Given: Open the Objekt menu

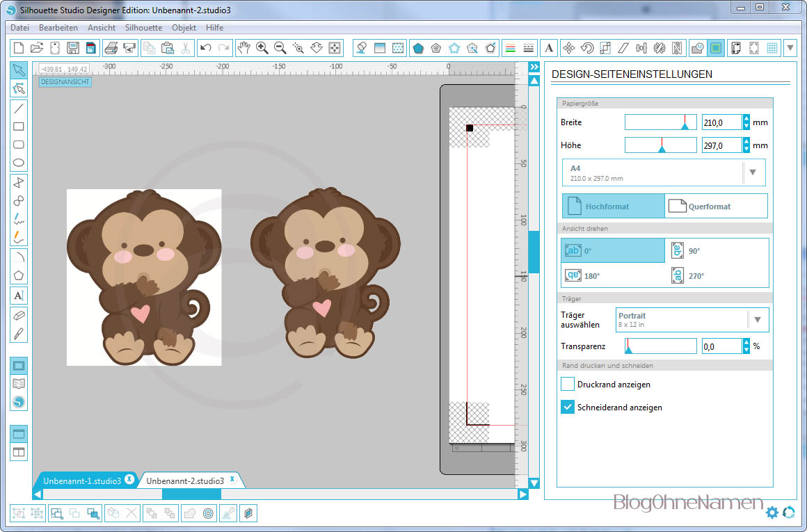Looking at the screenshot, I should (x=184, y=28).
